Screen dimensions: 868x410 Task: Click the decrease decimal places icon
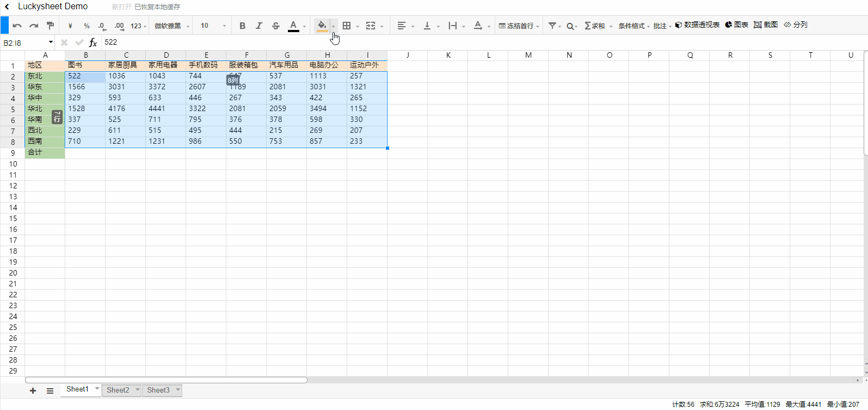102,26
